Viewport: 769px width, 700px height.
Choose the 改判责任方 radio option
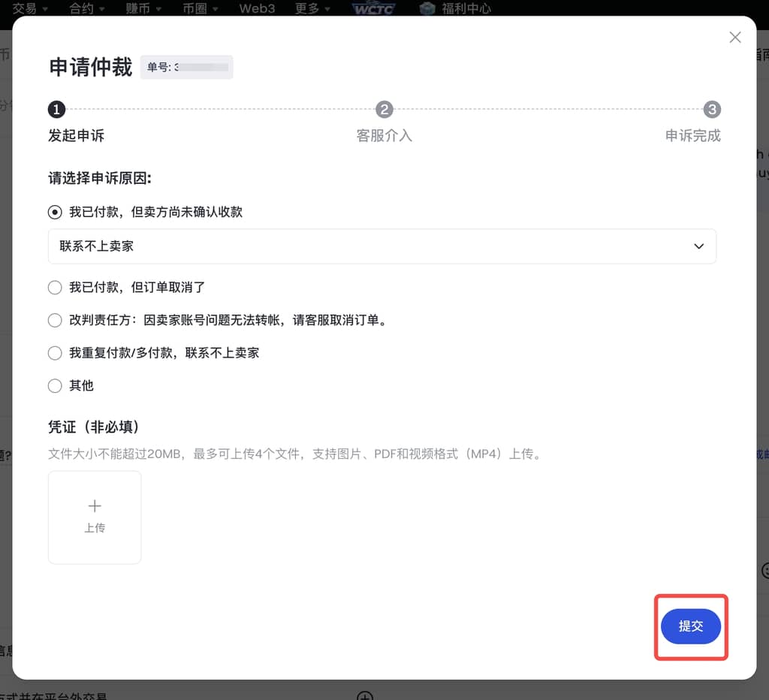pyautogui.click(x=55, y=321)
